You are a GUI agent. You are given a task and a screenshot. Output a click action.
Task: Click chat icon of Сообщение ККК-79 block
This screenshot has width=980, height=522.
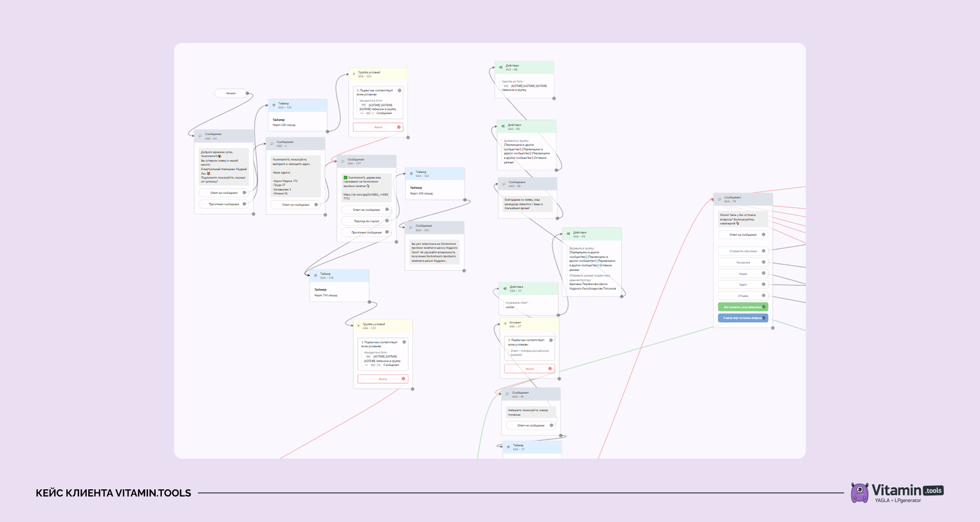click(719, 199)
